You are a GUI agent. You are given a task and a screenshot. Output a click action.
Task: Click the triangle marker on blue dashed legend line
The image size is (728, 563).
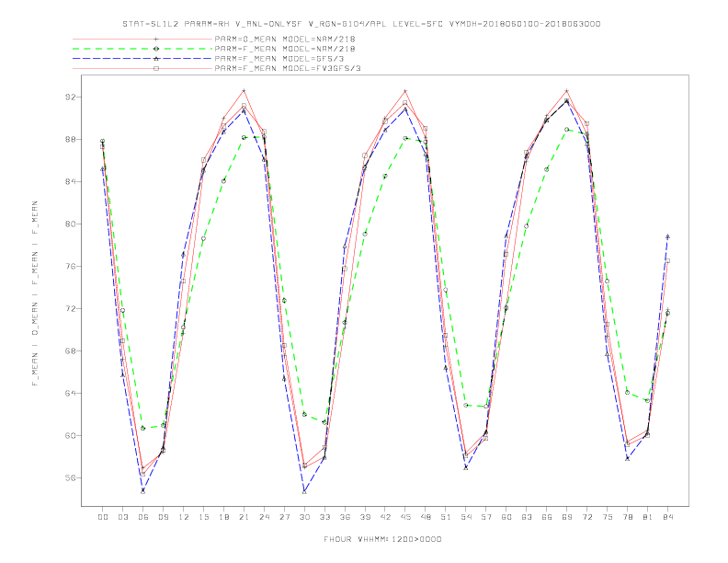click(x=156, y=59)
